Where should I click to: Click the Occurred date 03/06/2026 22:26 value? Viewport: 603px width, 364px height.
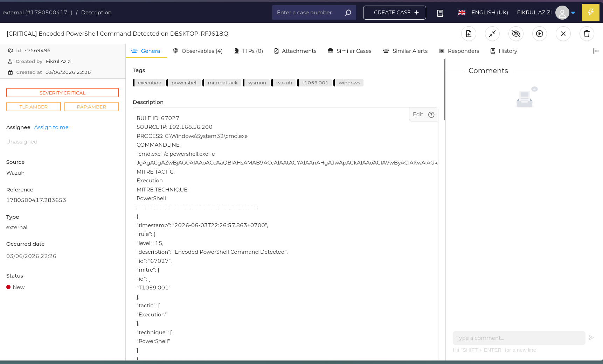pos(31,256)
